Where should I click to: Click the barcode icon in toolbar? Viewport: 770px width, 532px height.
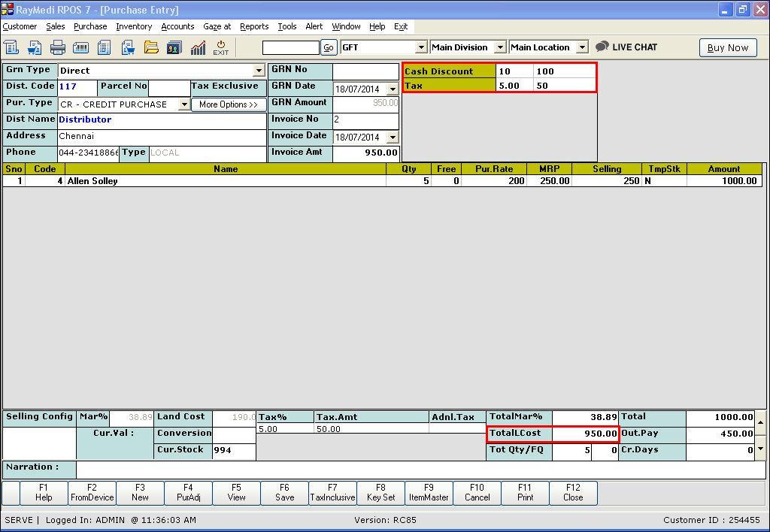(x=80, y=47)
